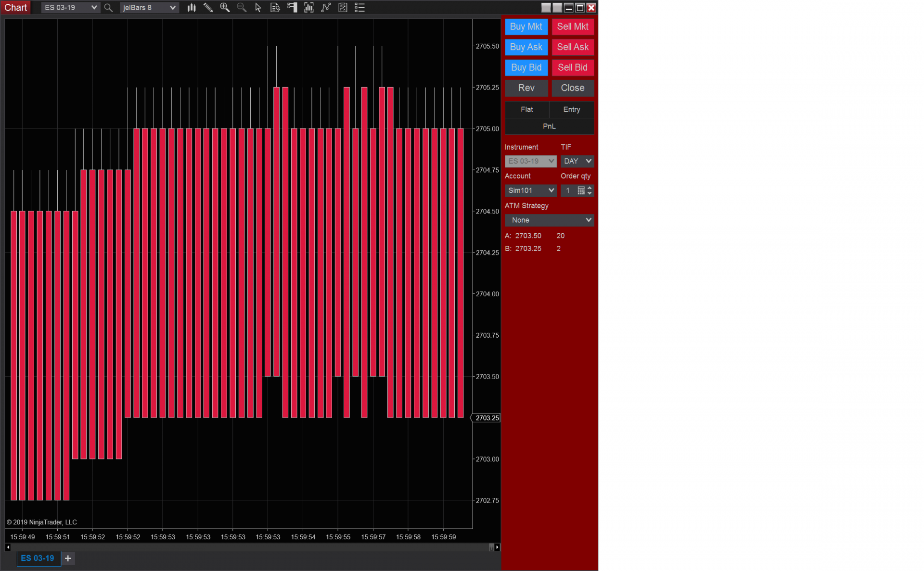Increase Order qty with the up stepper
The height and width of the screenshot is (571, 924).
(x=590, y=188)
